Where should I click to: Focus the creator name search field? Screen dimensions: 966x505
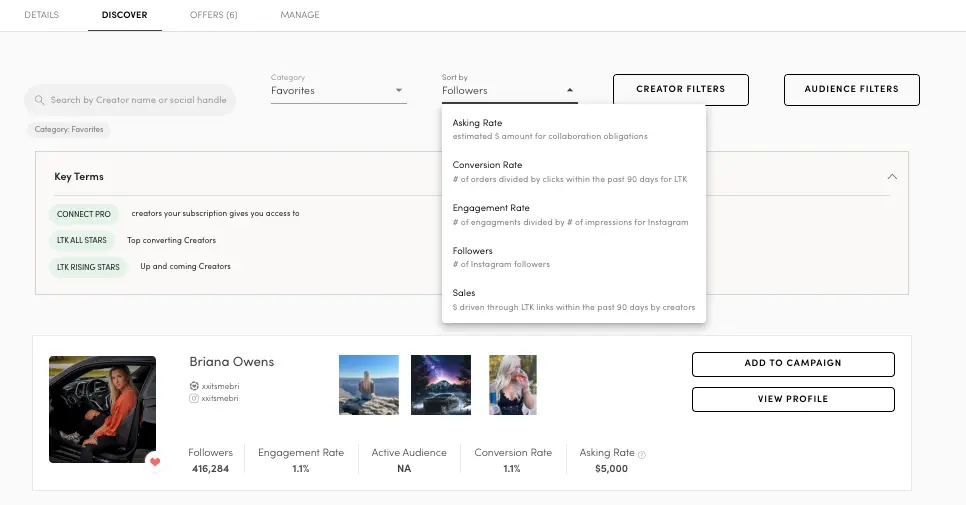click(x=138, y=100)
